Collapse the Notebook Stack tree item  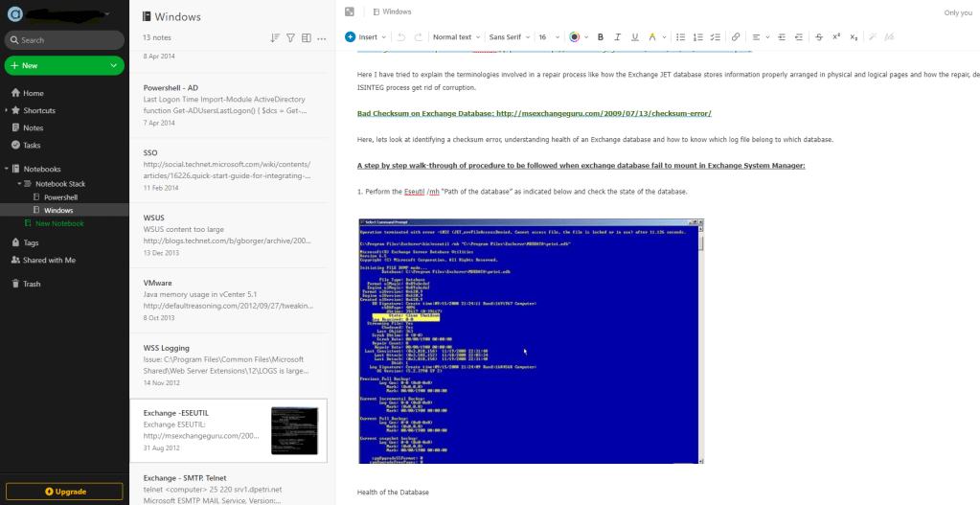19,183
